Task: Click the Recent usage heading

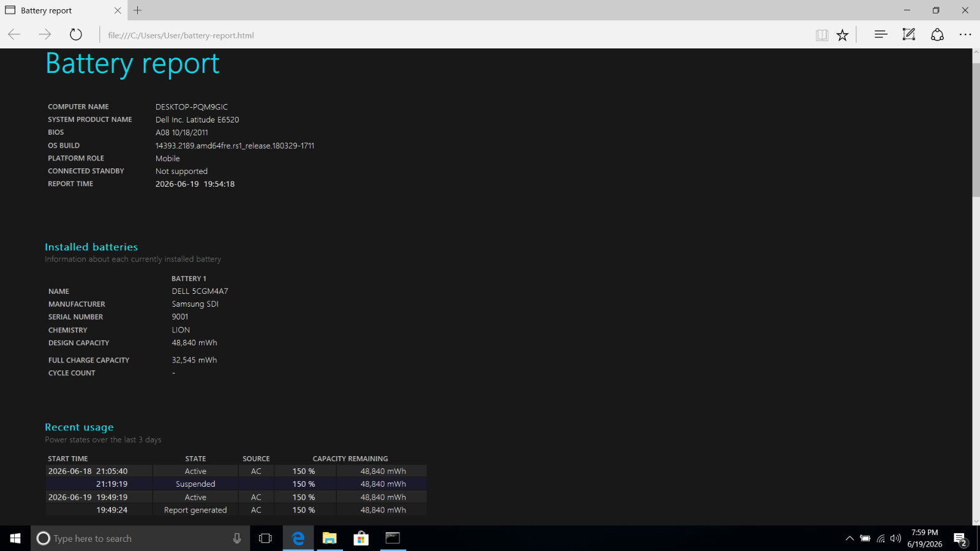Action: [79, 427]
